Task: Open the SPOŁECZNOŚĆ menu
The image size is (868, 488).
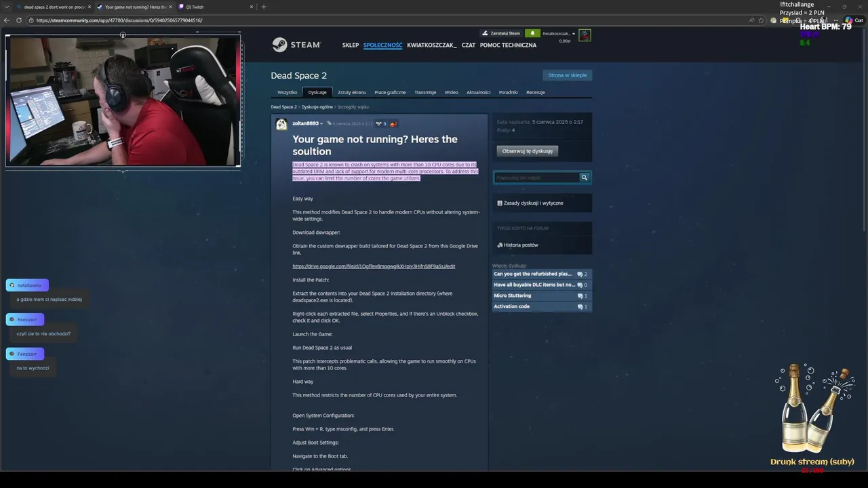Action: pos(382,45)
